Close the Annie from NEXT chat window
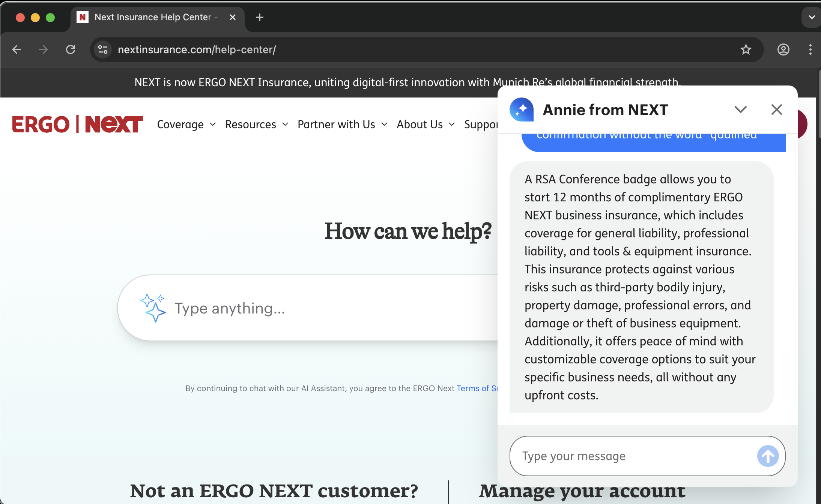This screenshot has height=504, width=821. 776,109
